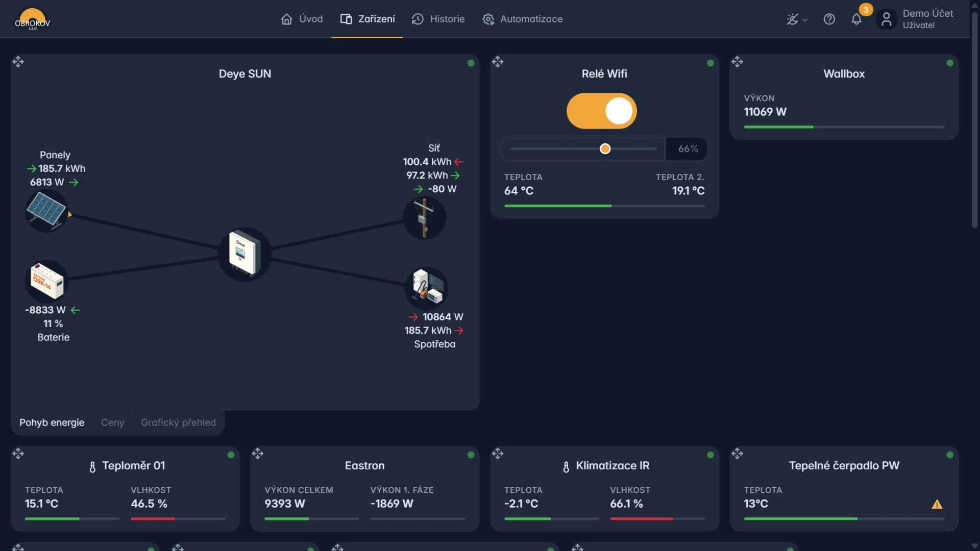Image resolution: width=980 pixels, height=551 pixels.
Task: Click the Teploměr 01 humidity 46.5 % value
Action: tap(149, 504)
